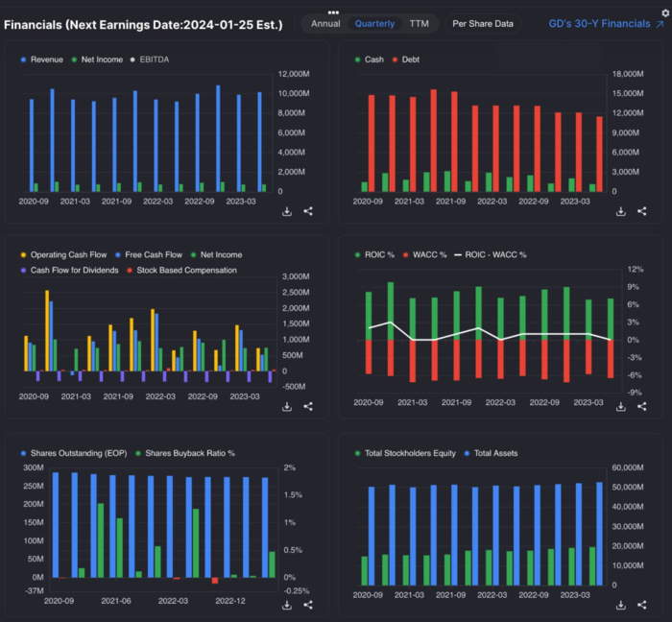Toggle the Revenue series in legend
The height and width of the screenshot is (622, 672).
point(46,60)
